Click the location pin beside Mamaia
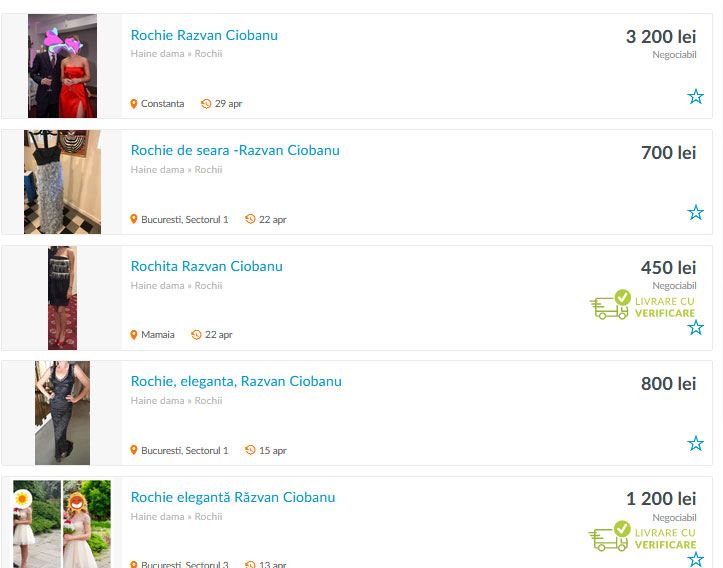Screen dimensions: 723x568 point(134,335)
